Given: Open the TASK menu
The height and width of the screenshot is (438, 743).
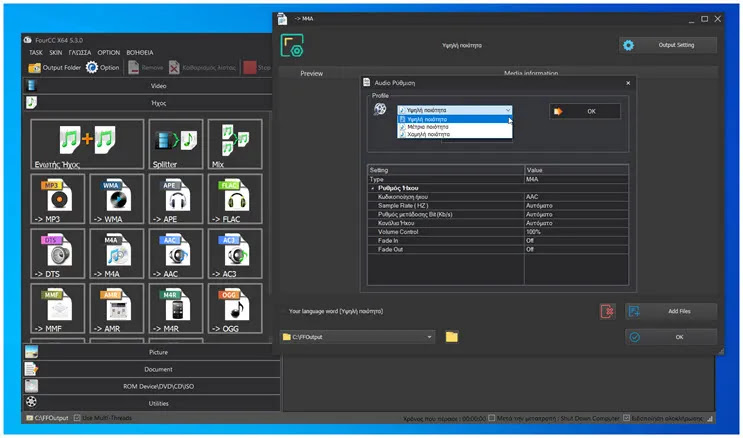Looking at the screenshot, I should click(36, 53).
